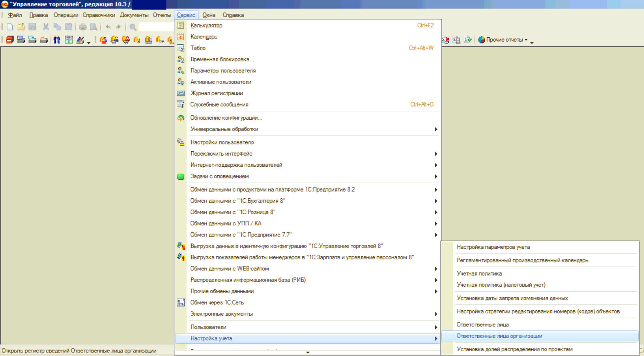Select Ответственные лица организации item
The width and height of the screenshot is (644, 356).
499,336
